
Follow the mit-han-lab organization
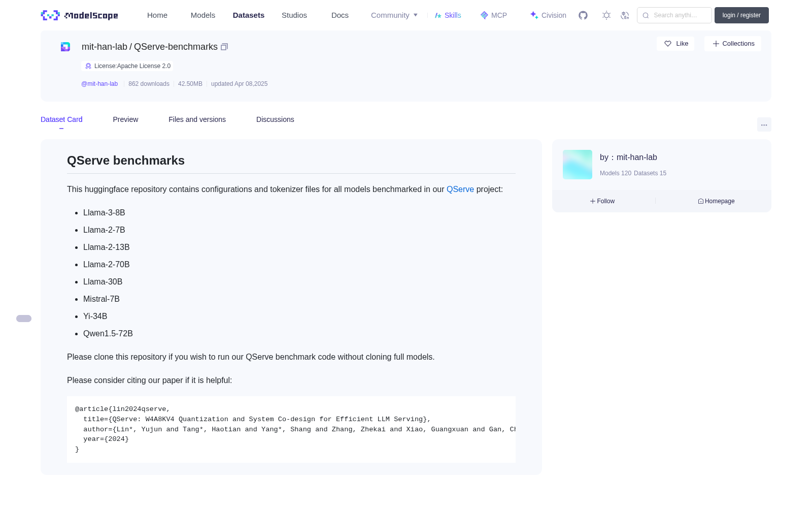click(x=602, y=201)
